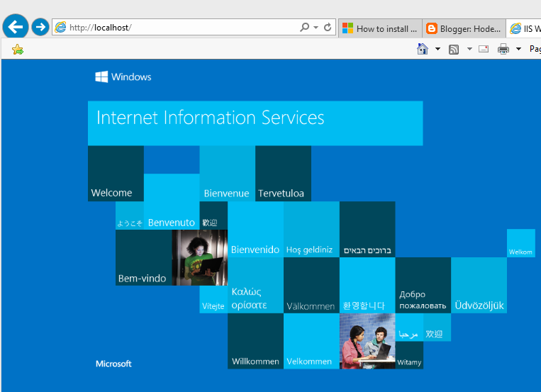Click the Bem-vindo tile
The image size is (541, 392).
click(143, 258)
